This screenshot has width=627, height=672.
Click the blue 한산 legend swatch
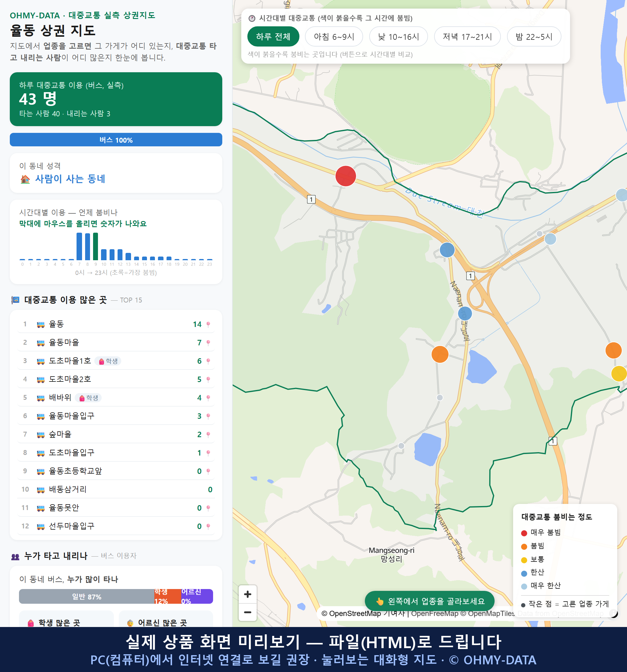coord(524,573)
